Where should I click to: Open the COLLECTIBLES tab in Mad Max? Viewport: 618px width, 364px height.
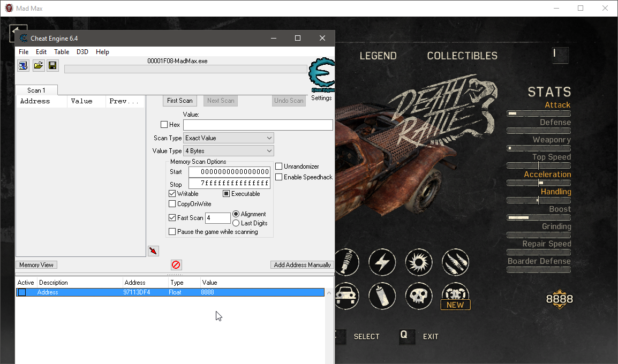point(462,56)
